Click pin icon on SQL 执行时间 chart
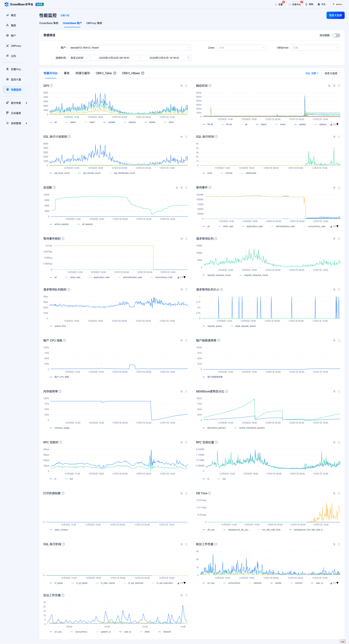The height and width of the screenshot is (644, 349). [x=334, y=137]
